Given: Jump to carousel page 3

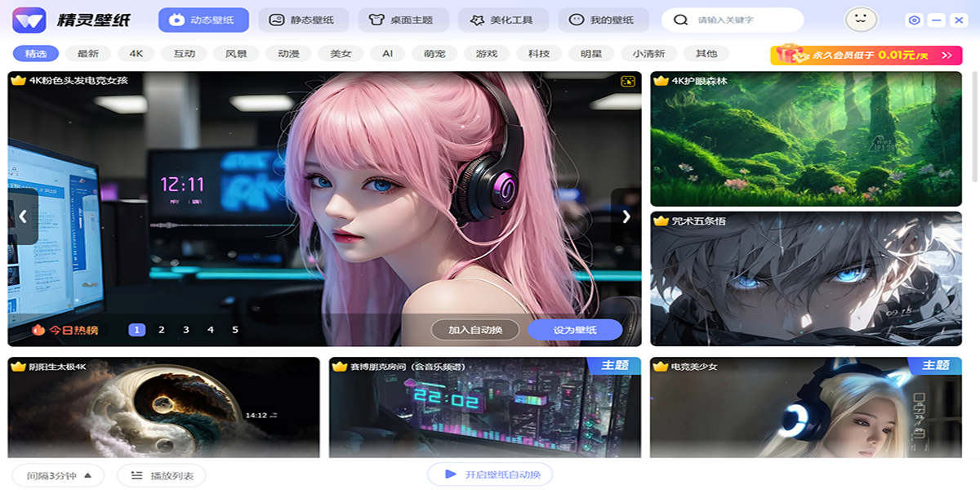Looking at the screenshot, I should pos(186,330).
